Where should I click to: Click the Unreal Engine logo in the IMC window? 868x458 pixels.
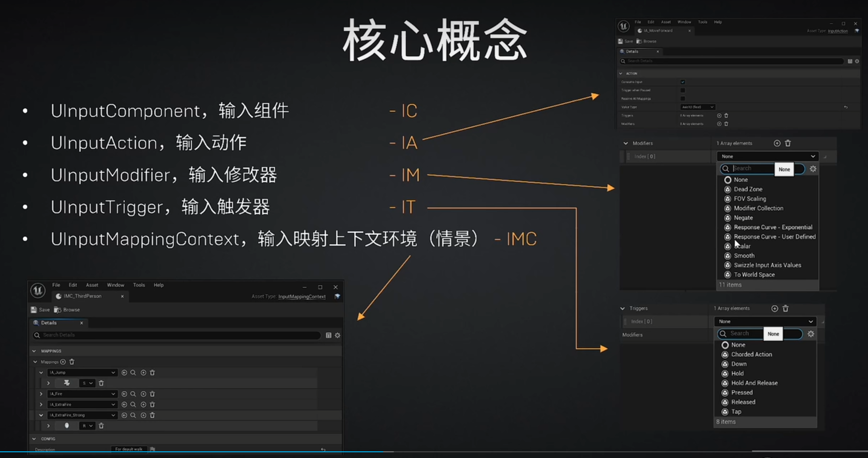point(37,291)
